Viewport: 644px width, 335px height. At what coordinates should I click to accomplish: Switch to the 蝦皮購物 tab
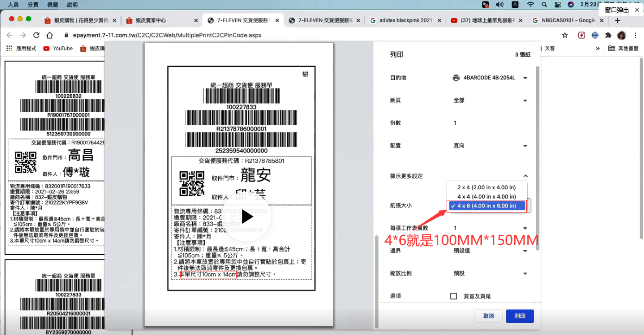coord(79,20)
